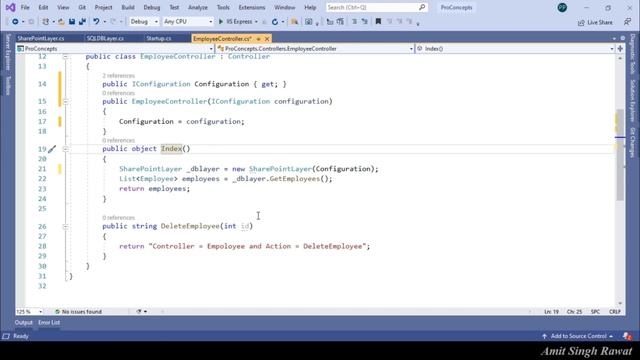Click the New Project toolbar icon

(x=45, y=22)
